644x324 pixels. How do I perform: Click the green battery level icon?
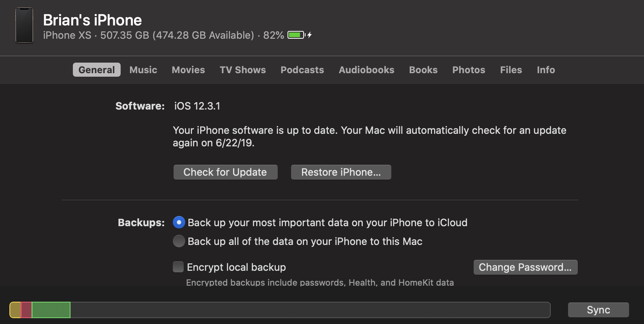(296, 35)
